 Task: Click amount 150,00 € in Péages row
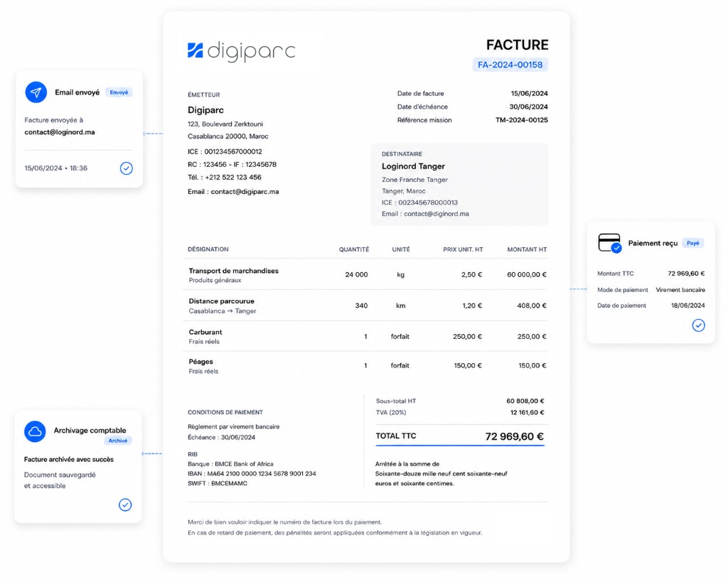point(532,366)
